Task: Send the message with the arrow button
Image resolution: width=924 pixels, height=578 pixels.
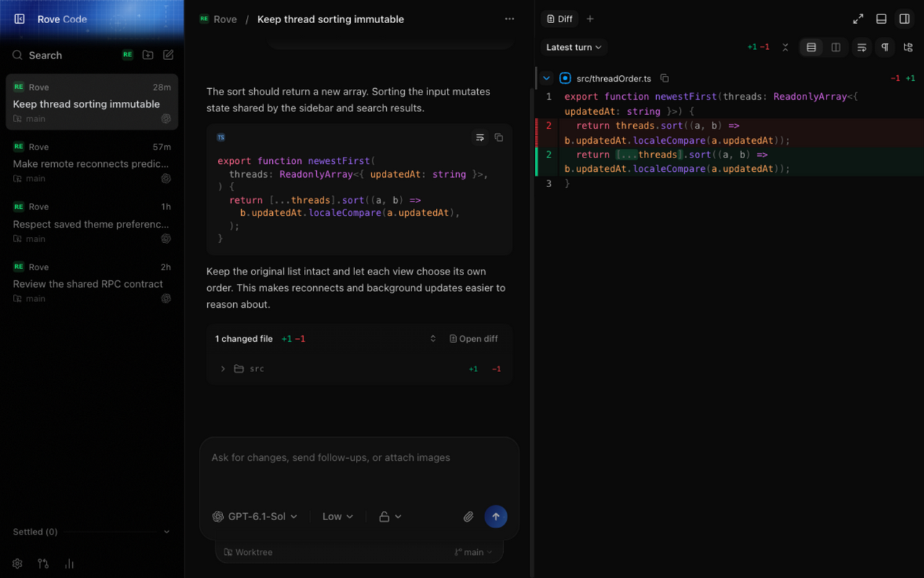Action: tap(495, 517)
